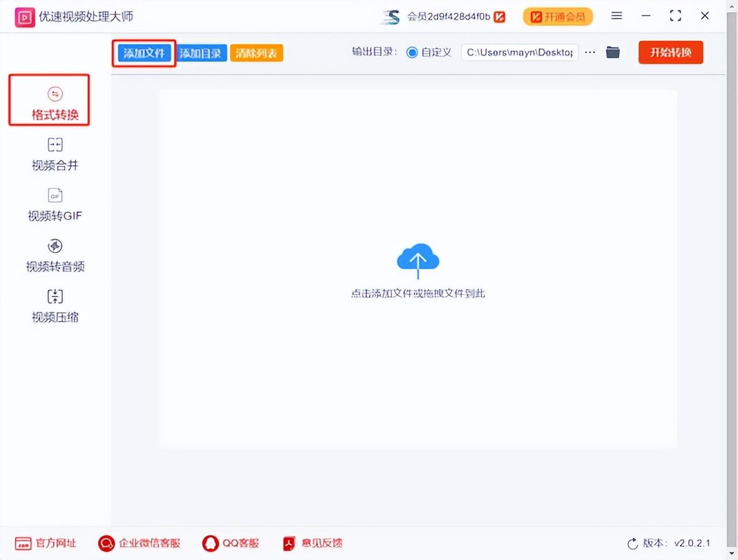Click the version refresh icon
This screenshot has height=560, width=738.
[632, 543]
